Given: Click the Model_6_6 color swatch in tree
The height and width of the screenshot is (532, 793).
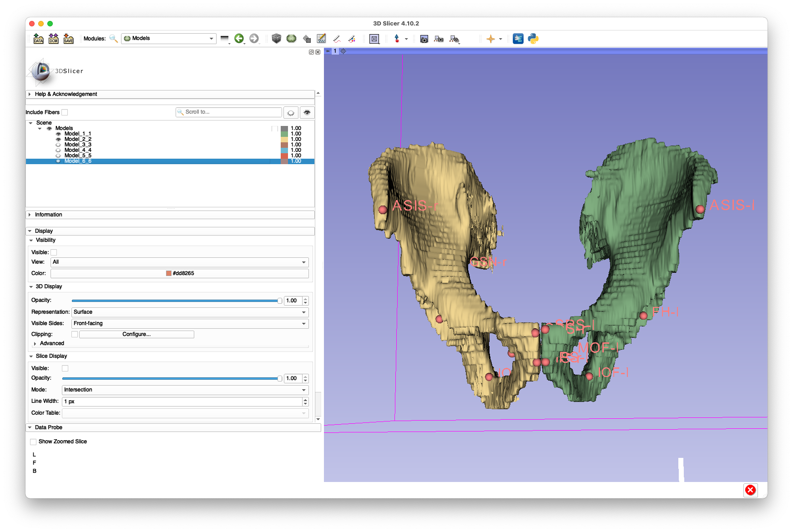Looking at the screenshot, I should click(284, 161).
